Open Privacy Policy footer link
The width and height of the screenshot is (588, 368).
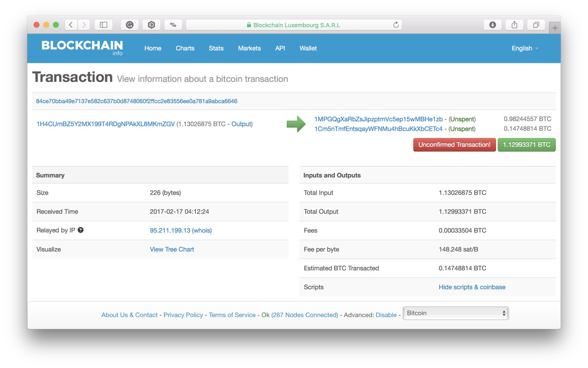pyautogui.click(x=183, y=315)
